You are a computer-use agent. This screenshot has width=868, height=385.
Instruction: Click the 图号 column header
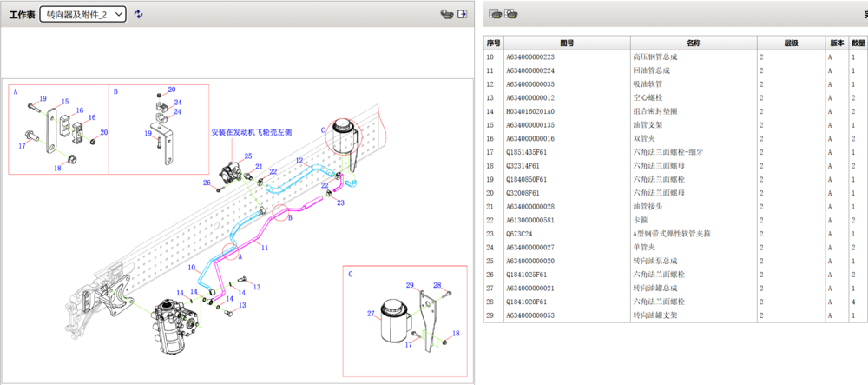pyautogui.click(x=567, y=43)
